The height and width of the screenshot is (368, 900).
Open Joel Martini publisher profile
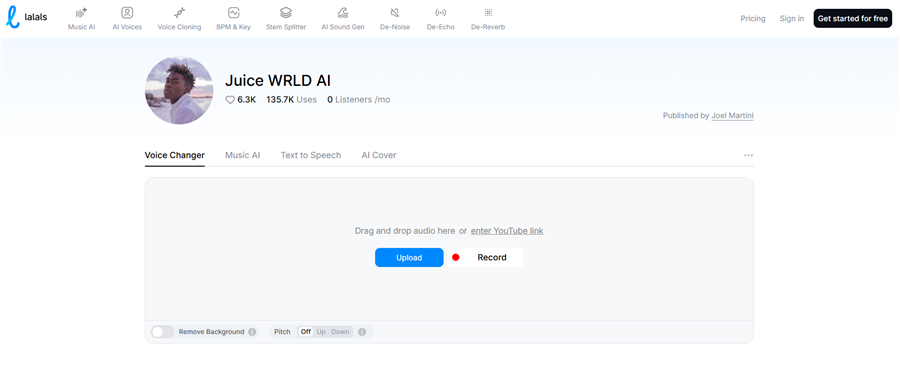[732, 115]
